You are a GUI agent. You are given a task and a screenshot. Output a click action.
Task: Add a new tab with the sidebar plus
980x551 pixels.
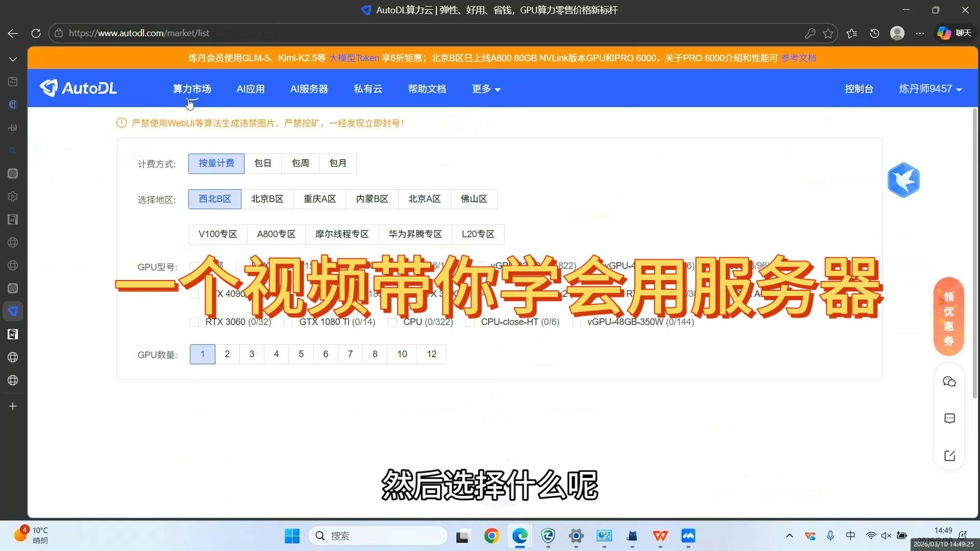(x=13, y=406)
